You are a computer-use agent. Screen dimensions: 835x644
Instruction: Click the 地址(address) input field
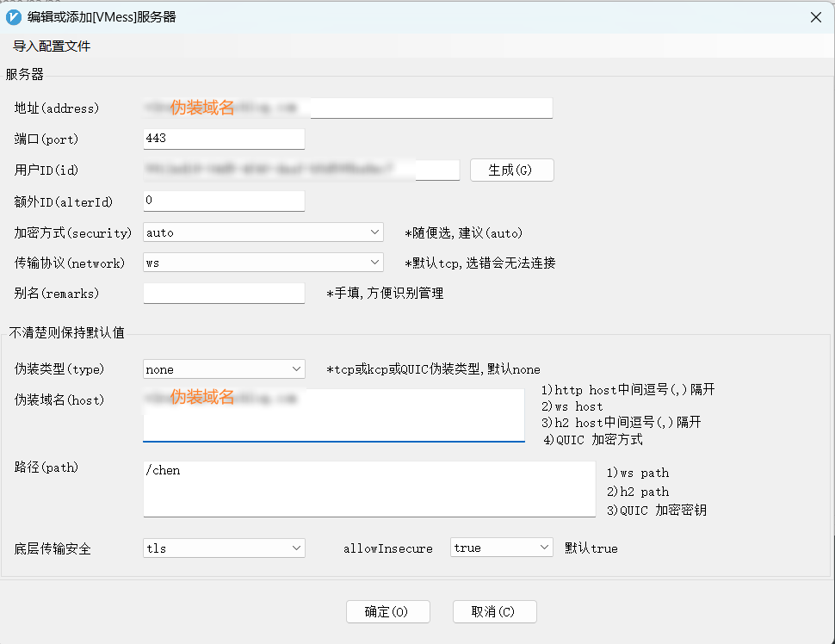[430, 108]
